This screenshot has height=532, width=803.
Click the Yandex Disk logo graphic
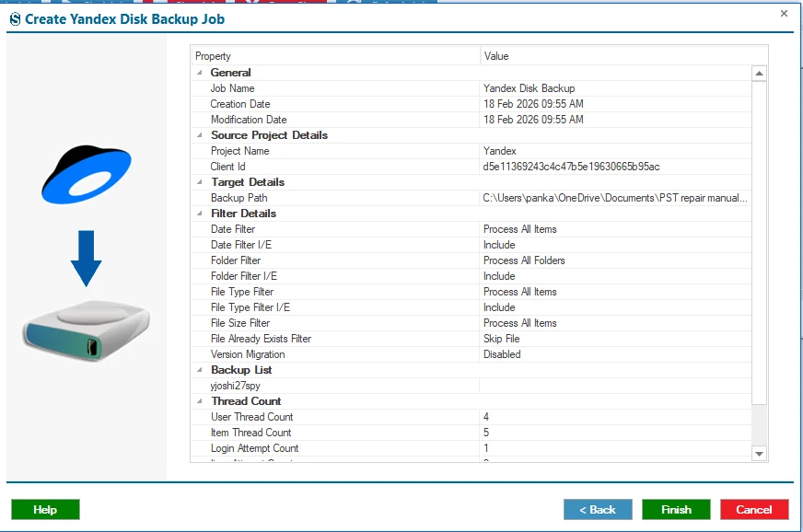pyautogui.click(x=87, y=175)
